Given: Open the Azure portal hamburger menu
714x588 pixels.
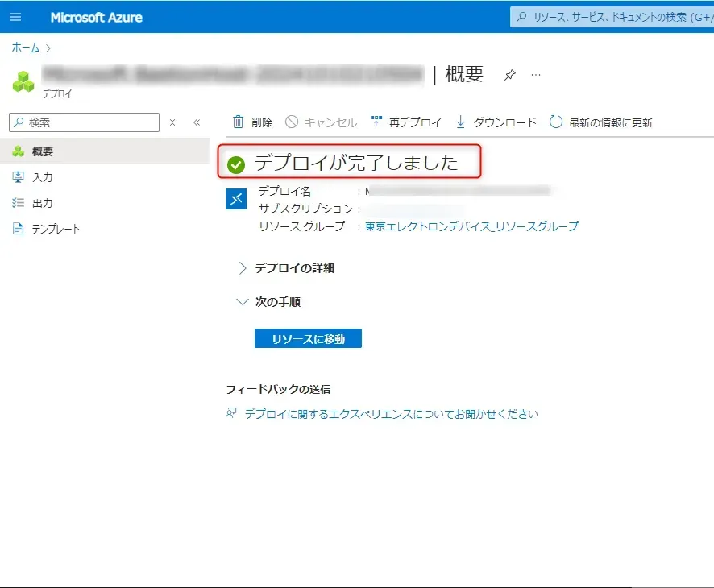Looking at the screenshot, I should pos(15,17).
